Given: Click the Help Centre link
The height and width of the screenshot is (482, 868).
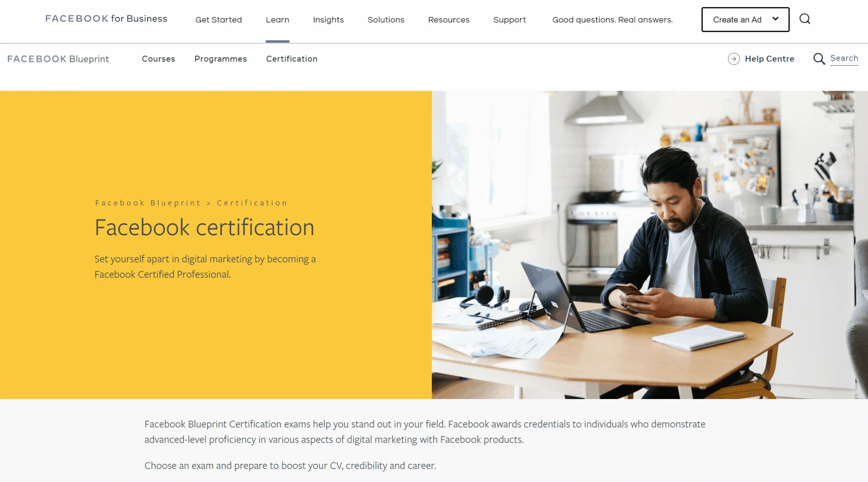Looking at the screenshot, I should click(769, 59).
